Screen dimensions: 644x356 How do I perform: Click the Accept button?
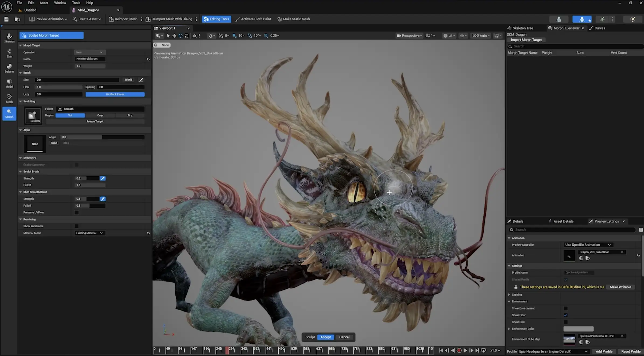click(x=325, y=337)
